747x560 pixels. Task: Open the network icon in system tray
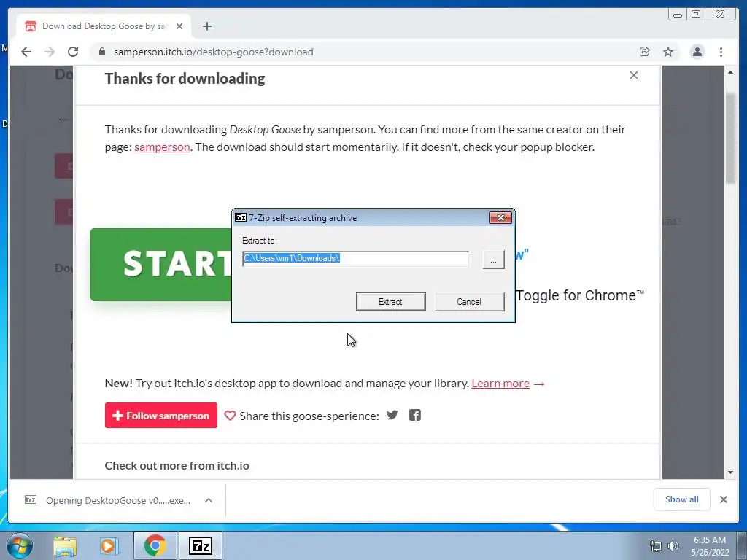coord(656,547)
